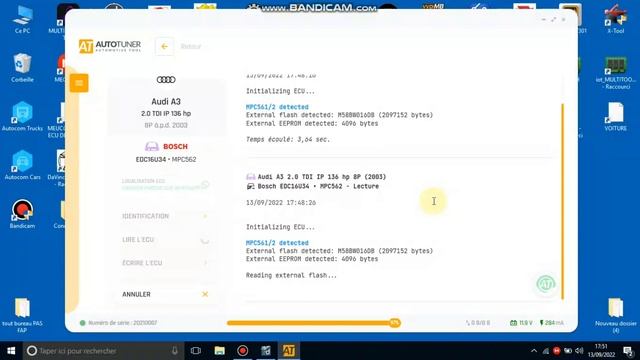Click the battery voltage 11.9 V indicator
This screenshot has width=640, height=360.
tap(521, 323)
